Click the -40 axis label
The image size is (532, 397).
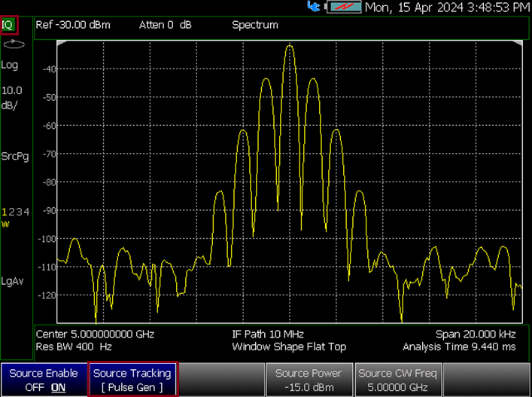click(49, 69)
